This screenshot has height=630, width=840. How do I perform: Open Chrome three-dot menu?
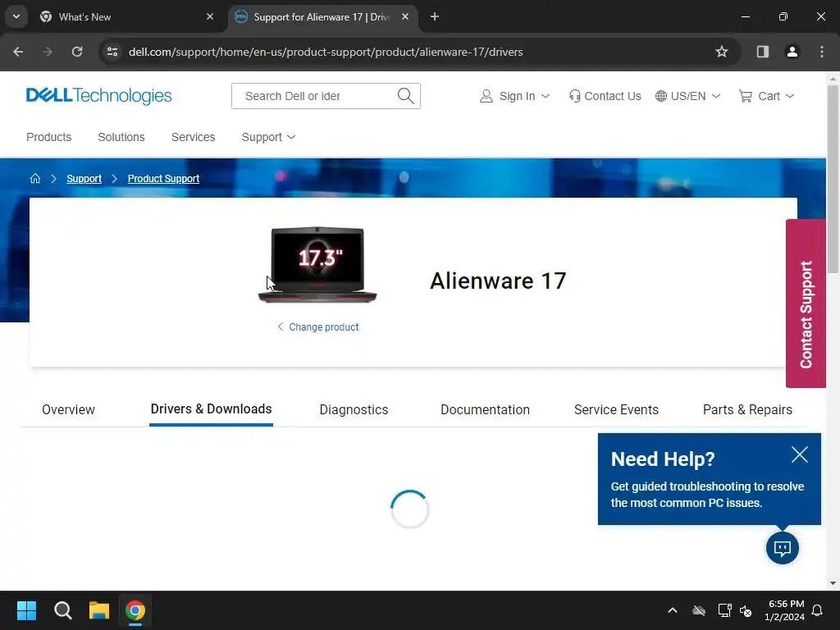click(822, 52)
